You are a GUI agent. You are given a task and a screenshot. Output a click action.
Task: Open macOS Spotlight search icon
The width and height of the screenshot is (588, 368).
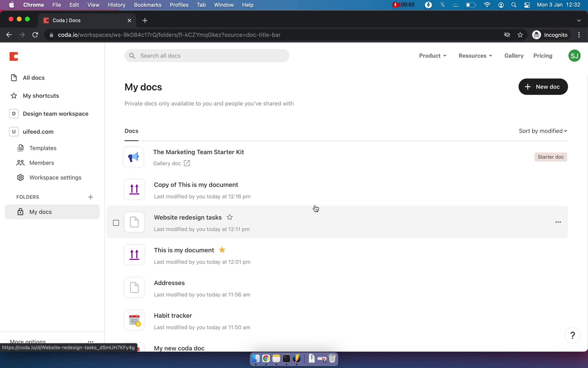[x=514, y=5]
